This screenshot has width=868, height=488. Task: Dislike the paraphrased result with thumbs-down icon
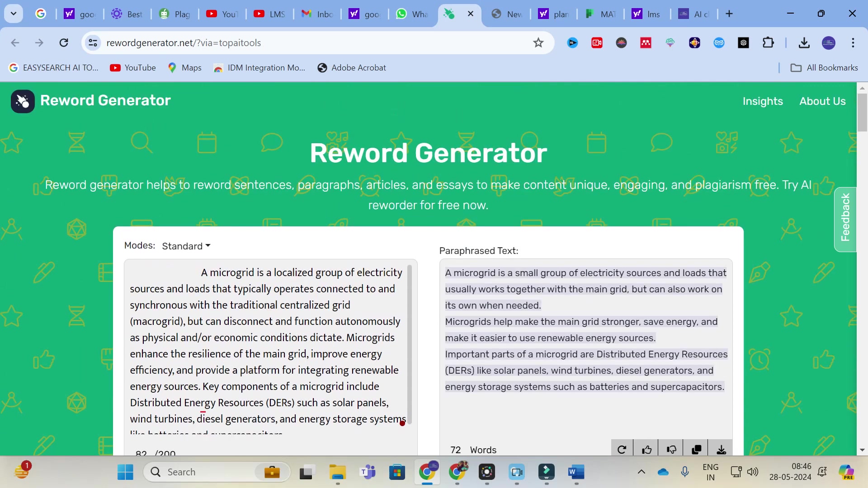coord(672,450)
